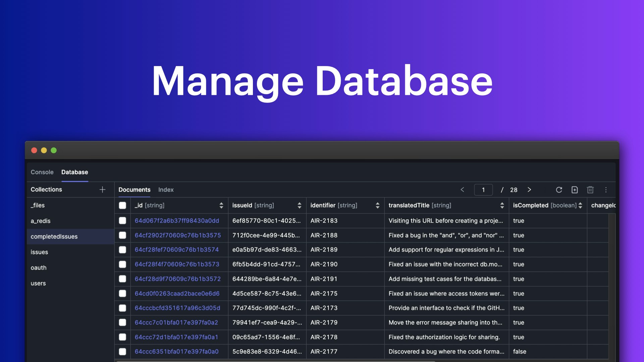The image size is (644, 362).
Task: Maximize the window with green button
Action: (54, 150)
